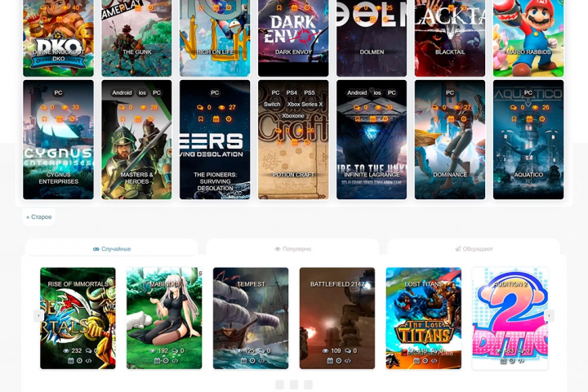Viewport: 588px width, 392px height.
Task: Click views eye icon on Battlefield 2142 card
Action: (326, 350)
